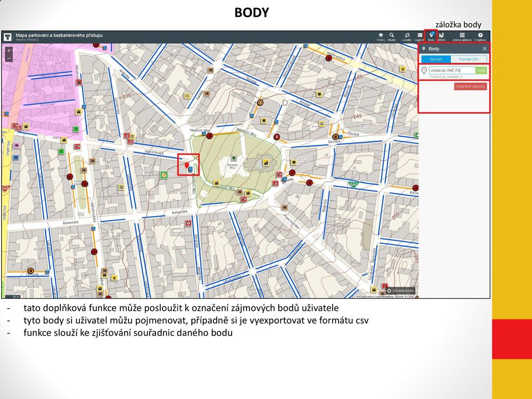The image size is (532, 399).
Task: Click the green metro station icon near Korunní
Action: click(x=354, y=184)
